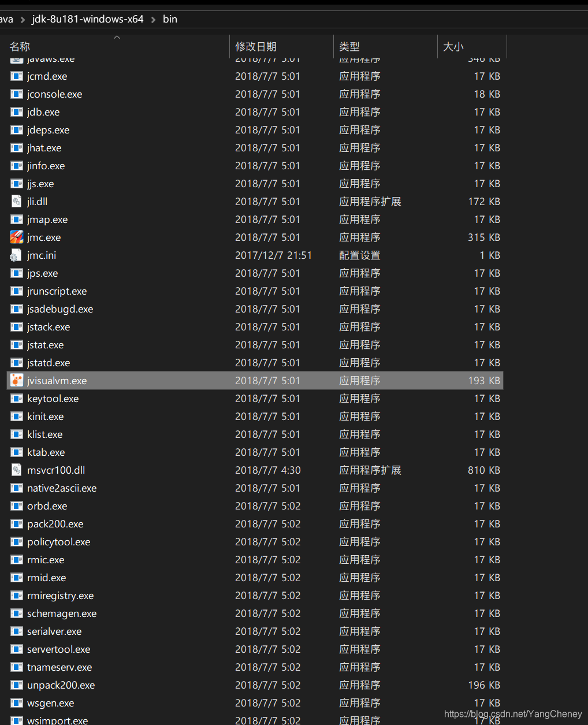
Task: Select the file named pack200.exe
Action: [55, 523]
